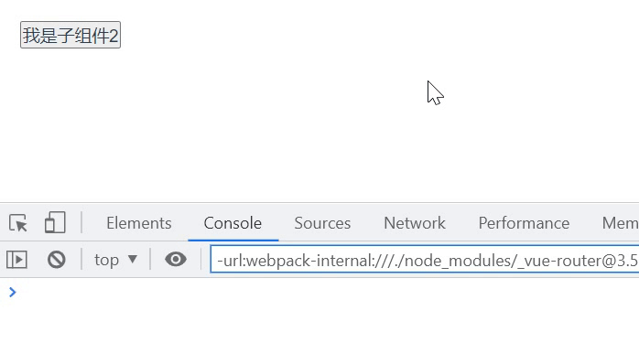Select the inspect element picker icon
639x364 pixels.
click(x=18, y=223)
